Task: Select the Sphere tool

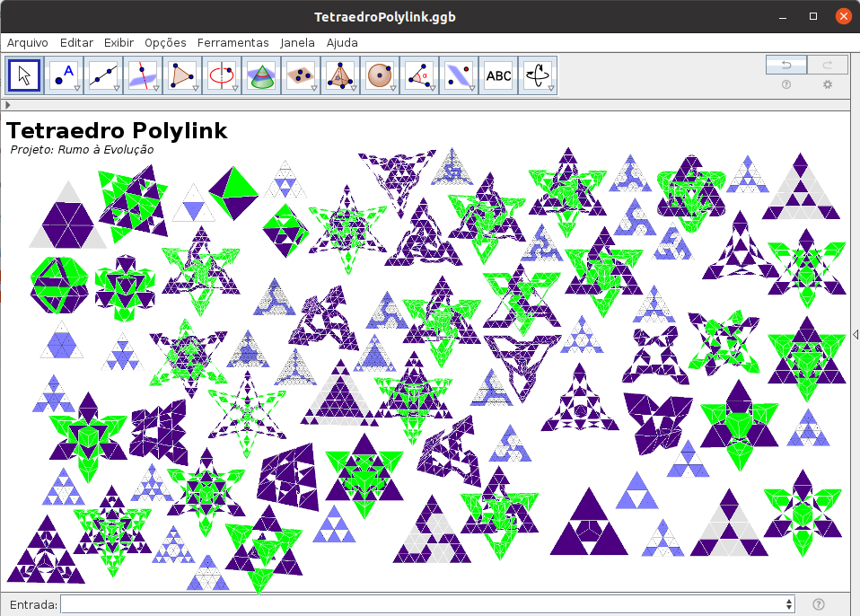Action: [x=380, y=75]
